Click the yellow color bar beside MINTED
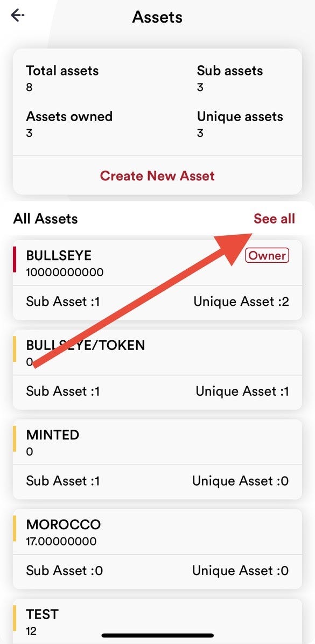Screen dimensions: 315x644 coord(15,438)
